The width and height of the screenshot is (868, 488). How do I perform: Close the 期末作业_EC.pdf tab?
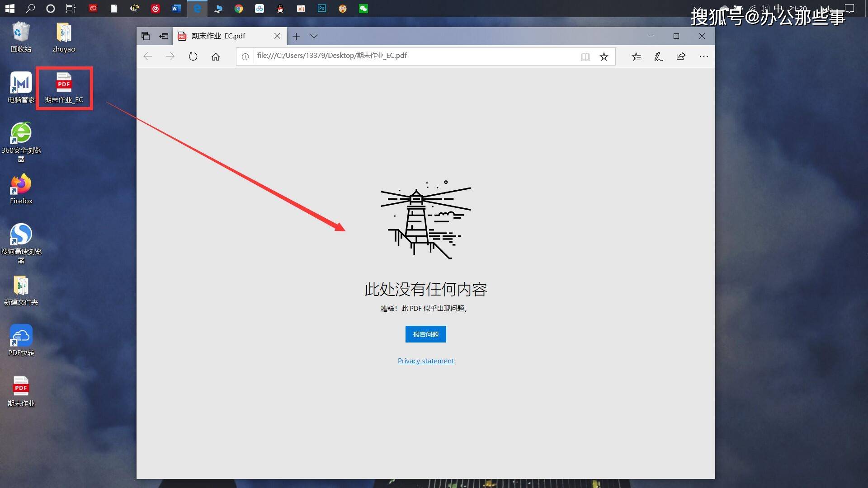[277, 36]
